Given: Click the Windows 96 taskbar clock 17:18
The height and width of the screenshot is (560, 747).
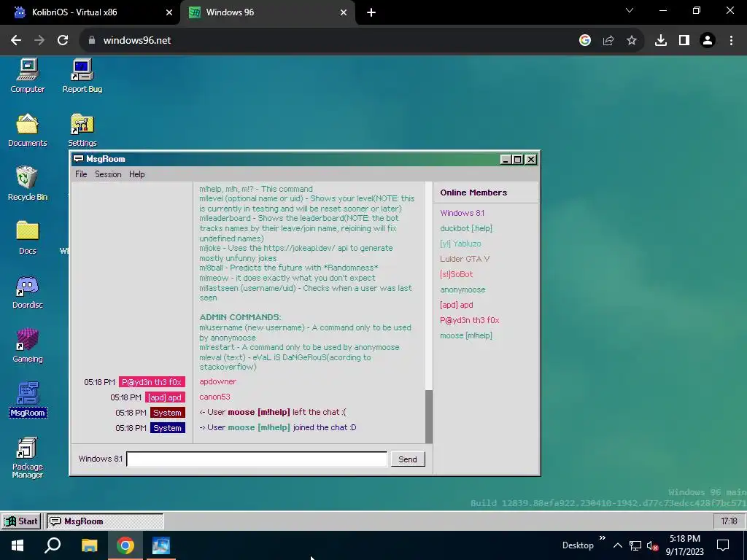Looking at the screenshot, I should (x=729, y=521).
